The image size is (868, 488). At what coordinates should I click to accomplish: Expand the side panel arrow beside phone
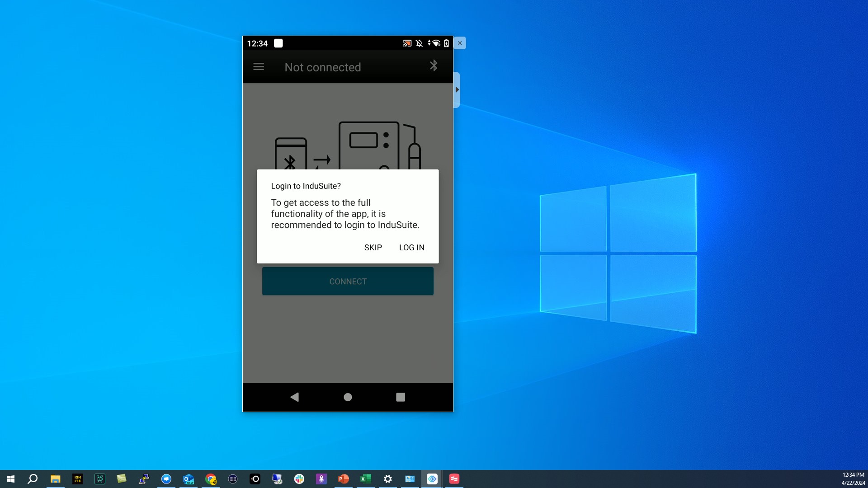coord(457,90)
